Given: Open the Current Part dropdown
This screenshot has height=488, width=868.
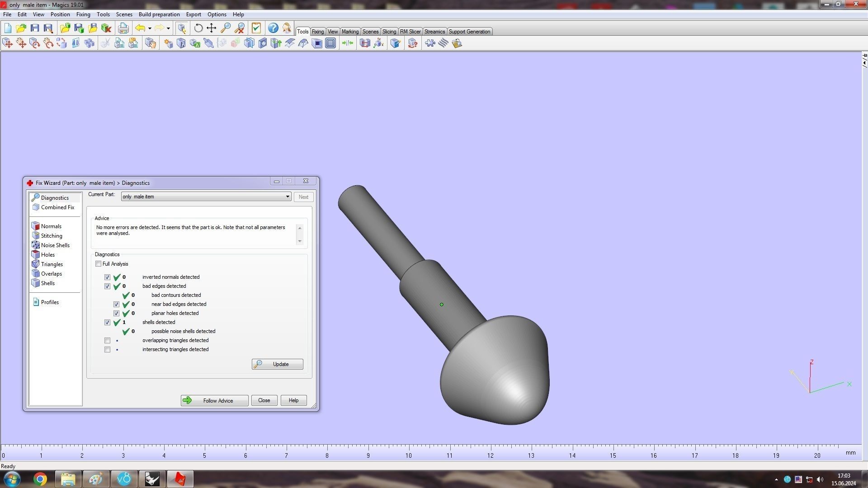Looking at the screenshot, I should coord(288,197).
